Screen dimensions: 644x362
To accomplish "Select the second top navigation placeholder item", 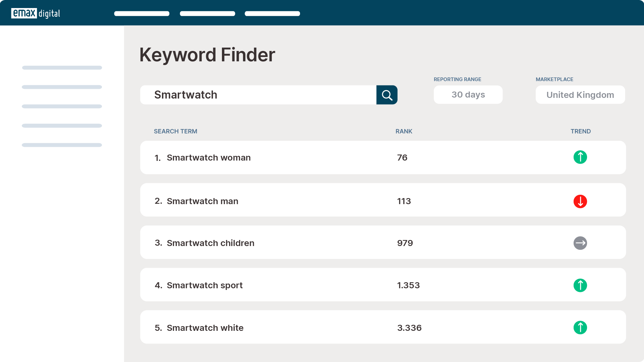I will (208, 14).
